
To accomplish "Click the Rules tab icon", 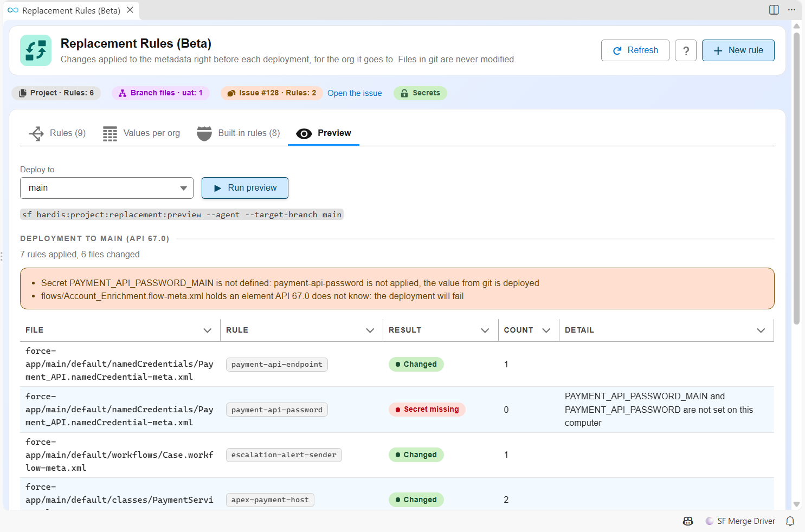I will point(36,133).
